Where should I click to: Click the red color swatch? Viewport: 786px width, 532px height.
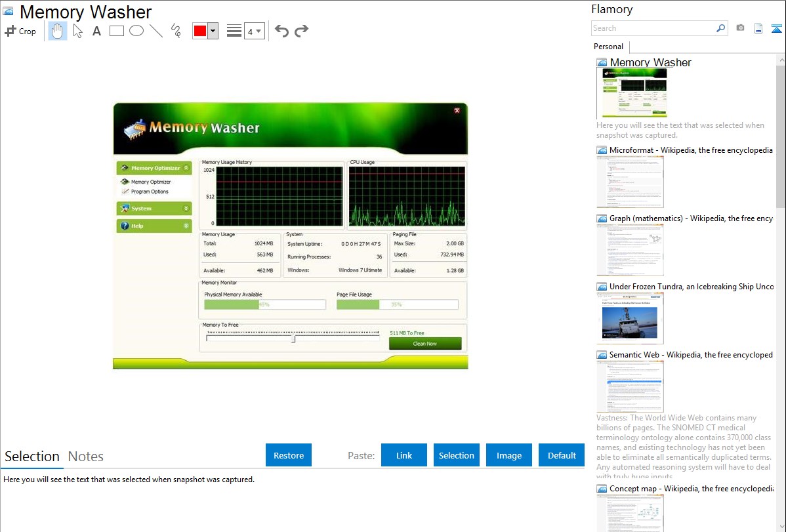pos(200,31)
